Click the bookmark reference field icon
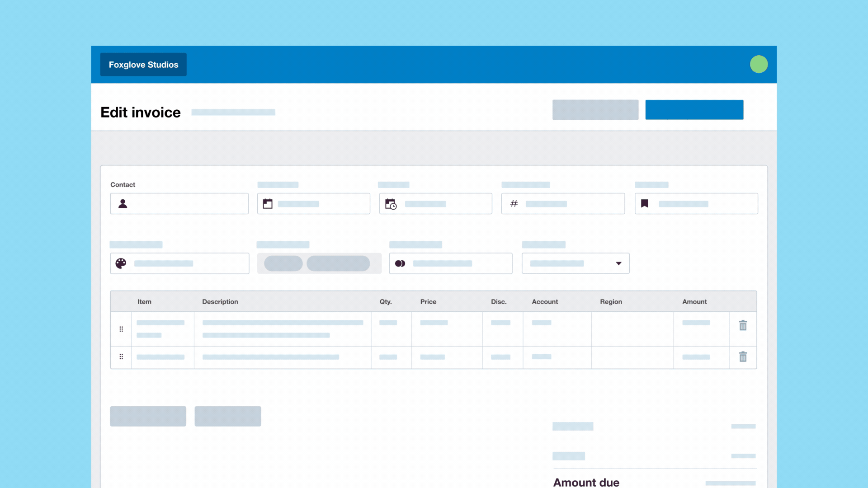 (645, 204)
